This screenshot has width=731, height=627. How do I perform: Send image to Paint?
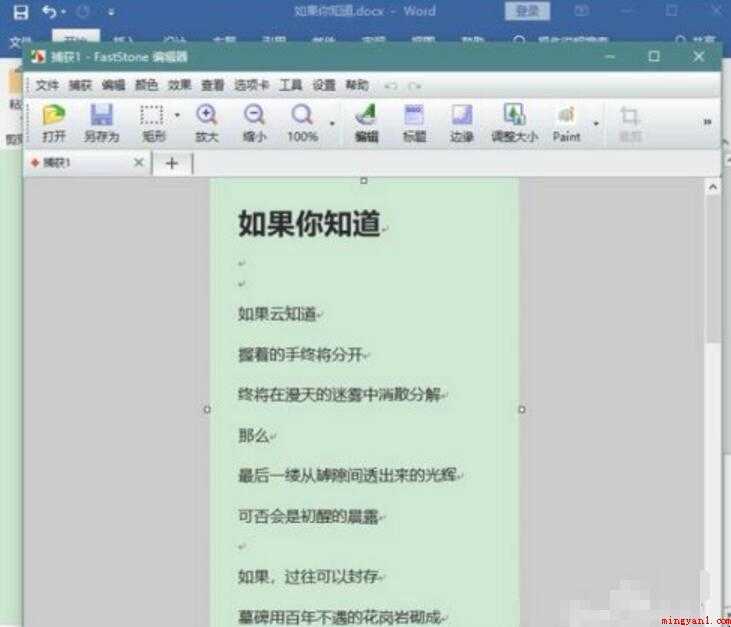click(x=566, y=123)
